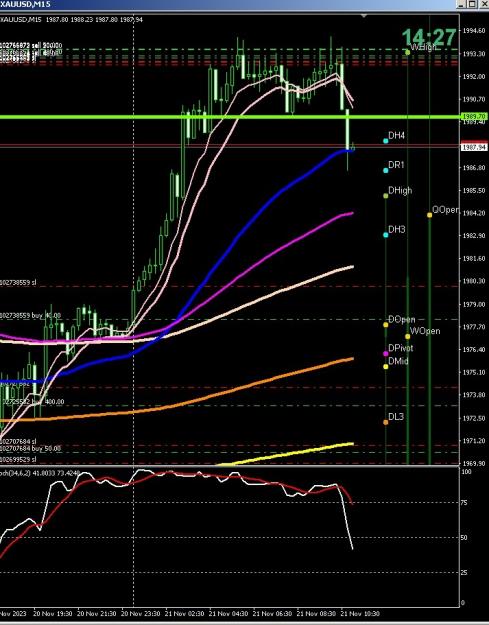The height and width of the screenshot is (625, 489).
Task: Minimize the XAUUSD,M15 chart window
Action: tap(462, 4)
